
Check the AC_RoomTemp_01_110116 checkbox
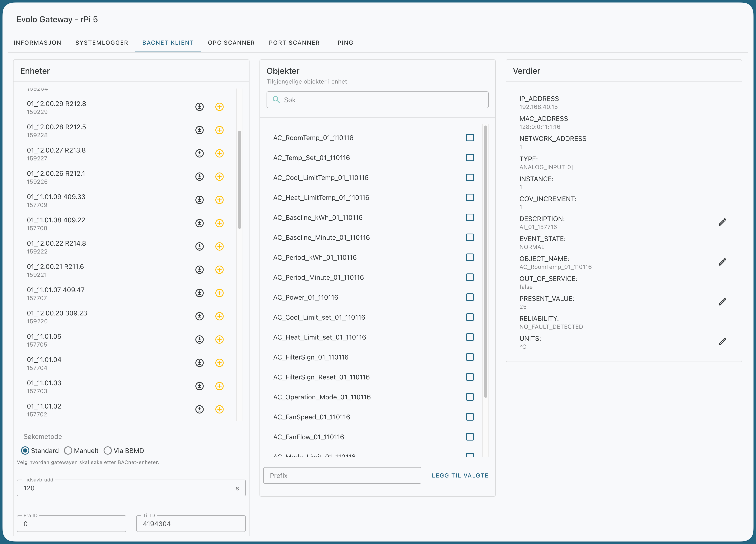[x=470, y=138]
